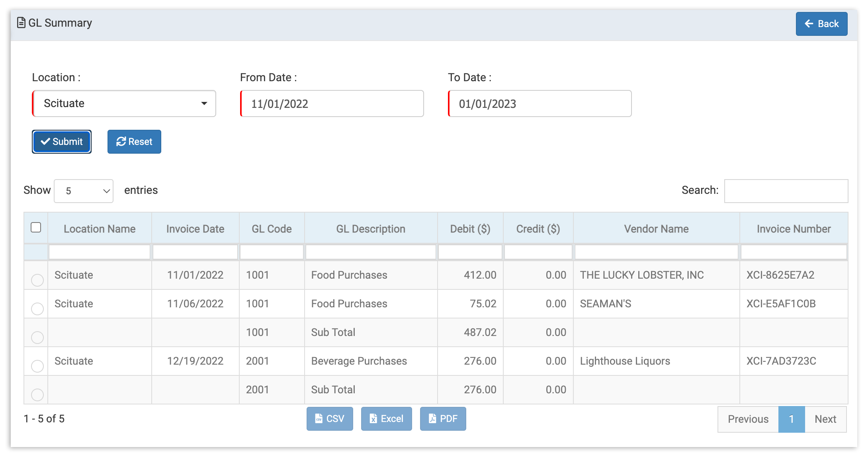Click inside the Search field
868x457 pixels.
point(786,191)
